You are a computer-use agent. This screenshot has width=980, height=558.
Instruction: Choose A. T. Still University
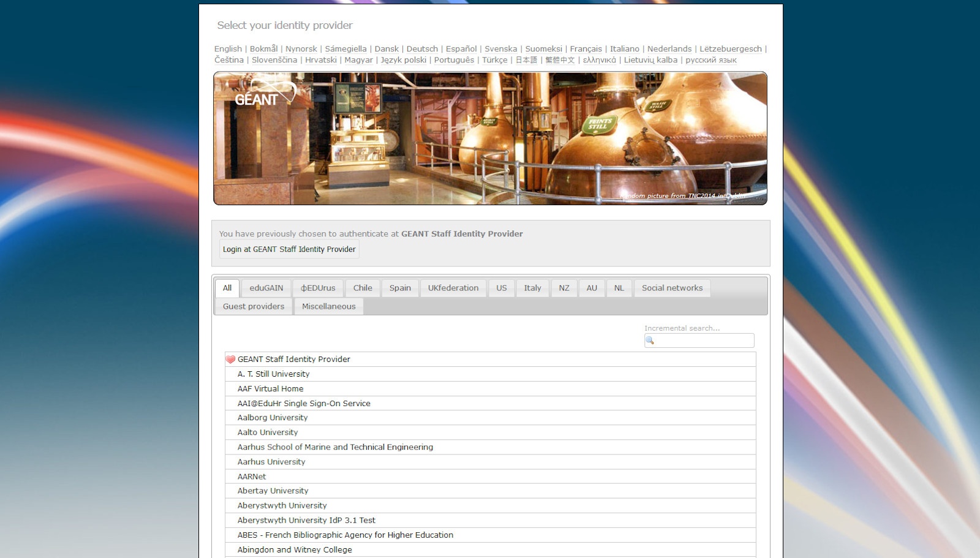point(490,374)
